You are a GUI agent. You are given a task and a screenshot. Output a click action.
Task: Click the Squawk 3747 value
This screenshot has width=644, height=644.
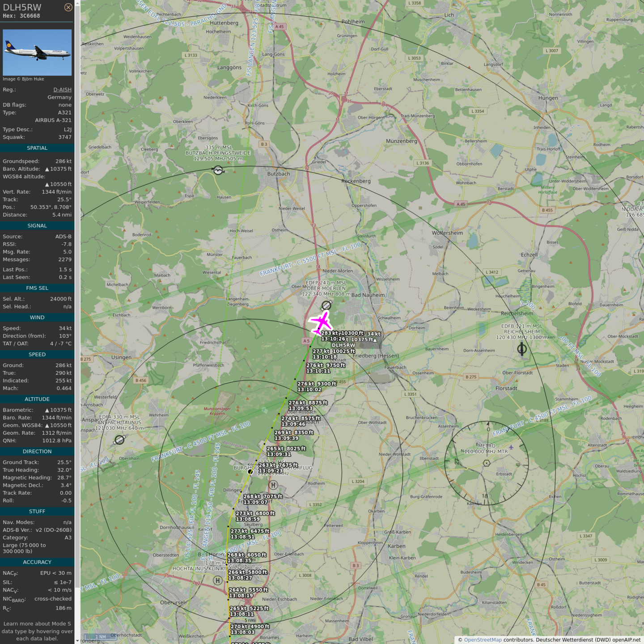(64, 137)
